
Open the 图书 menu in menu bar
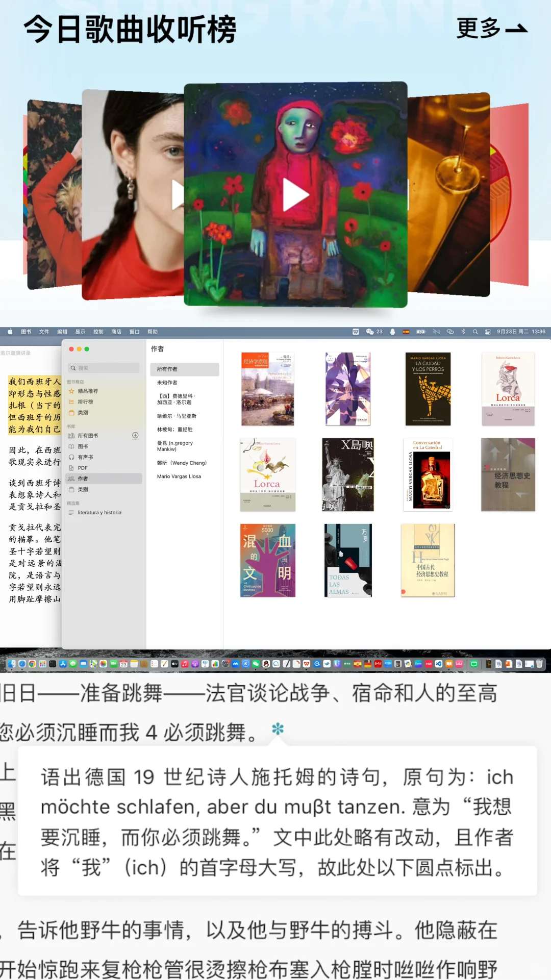tap(26, 332)
